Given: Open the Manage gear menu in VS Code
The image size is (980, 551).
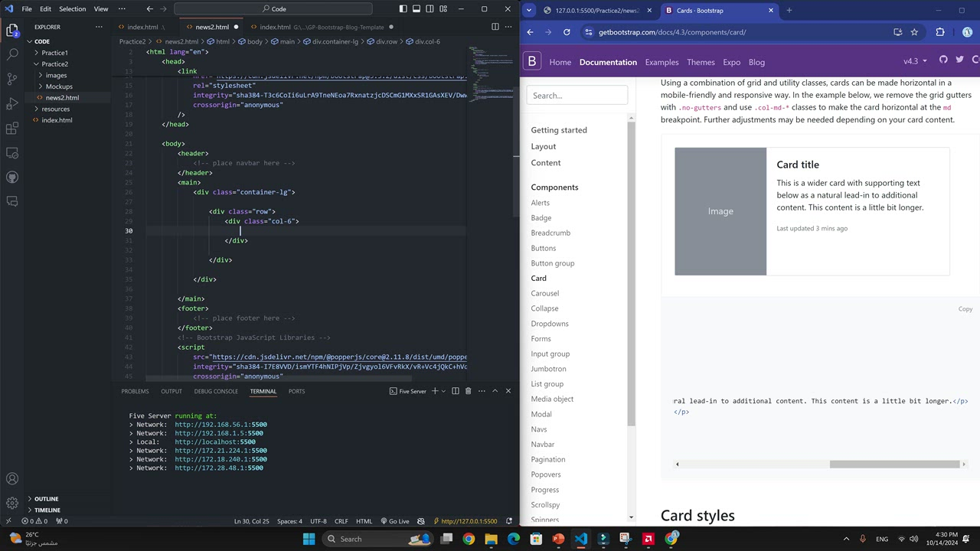Looking at the screenshot, I should point(12,503).
